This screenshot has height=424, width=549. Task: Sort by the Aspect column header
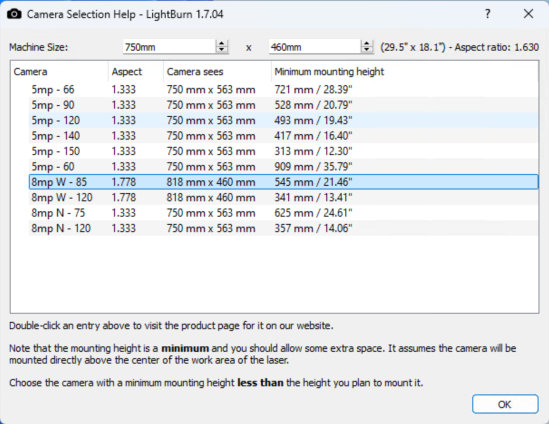click(x=136, y=71)
